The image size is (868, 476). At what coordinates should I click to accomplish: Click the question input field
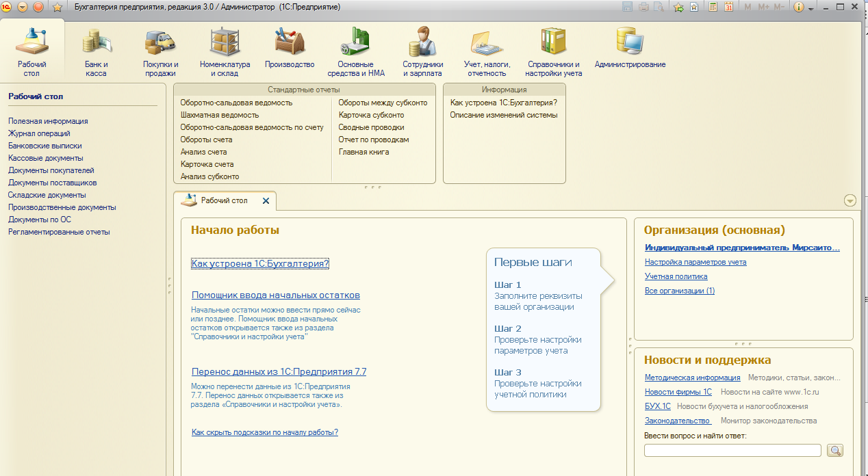(x=732, y=450)
